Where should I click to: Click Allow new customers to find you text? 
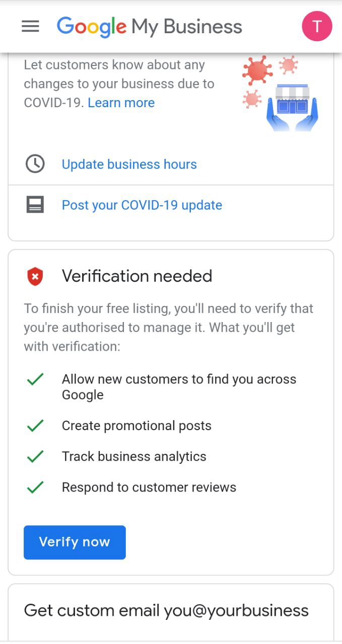179,387
